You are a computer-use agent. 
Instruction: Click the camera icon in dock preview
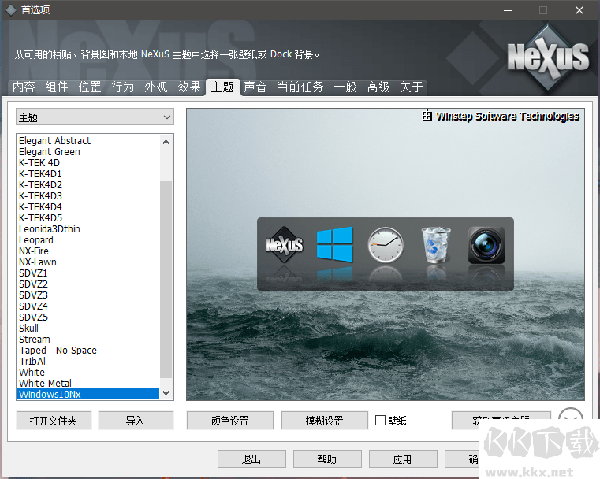pyautogui.click(x=486, y=244)
